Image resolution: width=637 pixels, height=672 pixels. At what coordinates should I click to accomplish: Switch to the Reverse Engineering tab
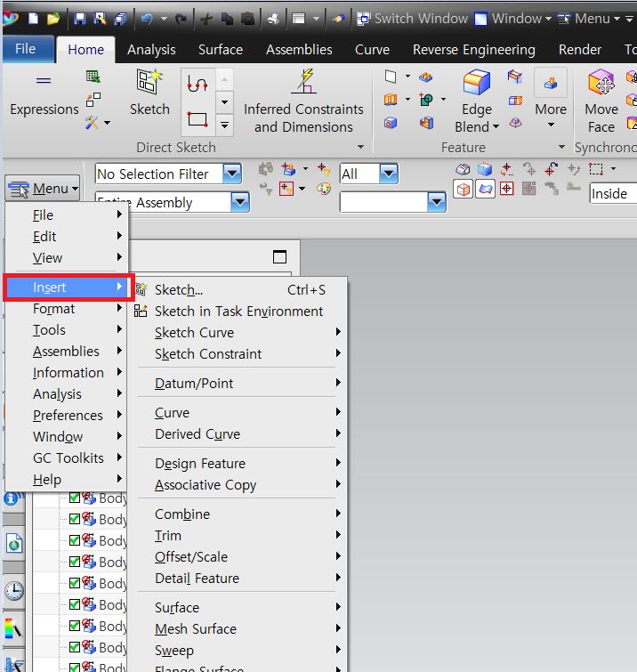[473, 50]
